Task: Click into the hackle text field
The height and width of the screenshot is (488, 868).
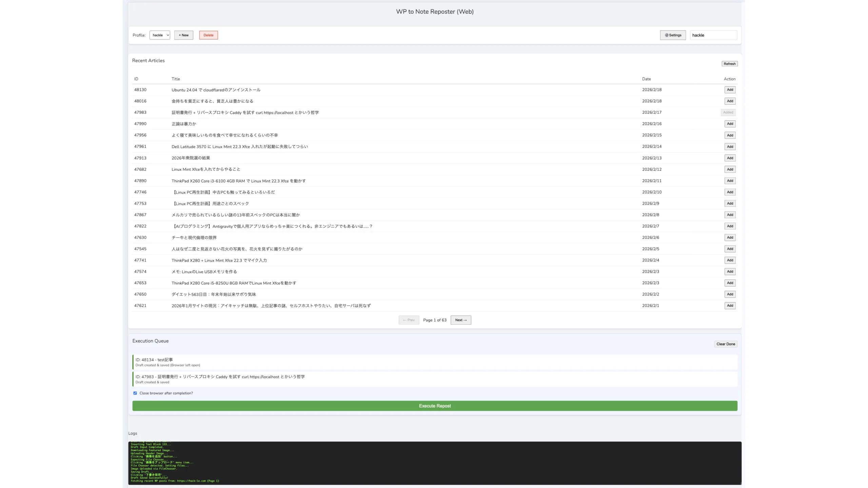Action: pos(713,35)
